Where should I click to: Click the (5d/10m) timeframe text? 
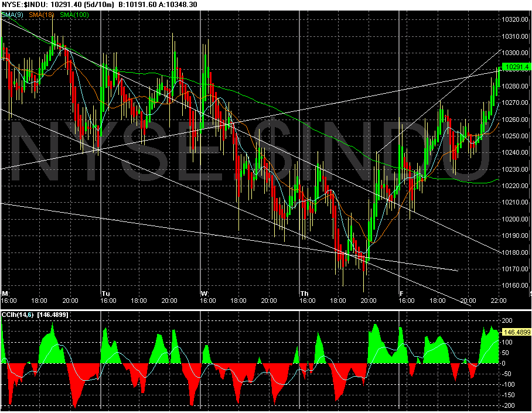98,5
